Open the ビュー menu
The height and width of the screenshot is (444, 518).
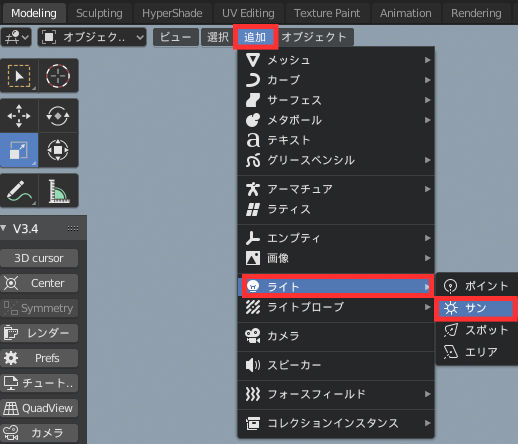(176, 37)
